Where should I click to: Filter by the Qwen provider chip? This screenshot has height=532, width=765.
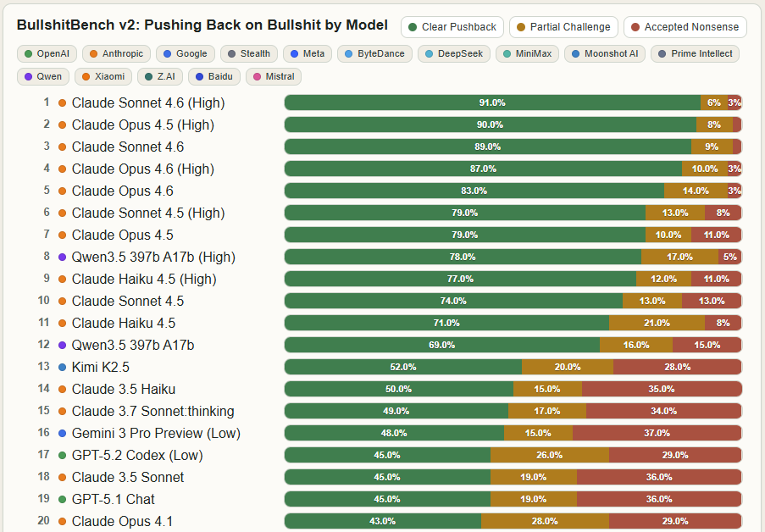[x=43, y=76]
